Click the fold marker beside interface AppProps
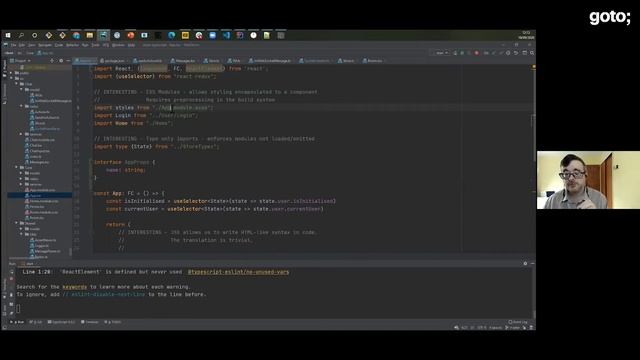This screenshot has width=640, height=360. click(x=91, y=162)
